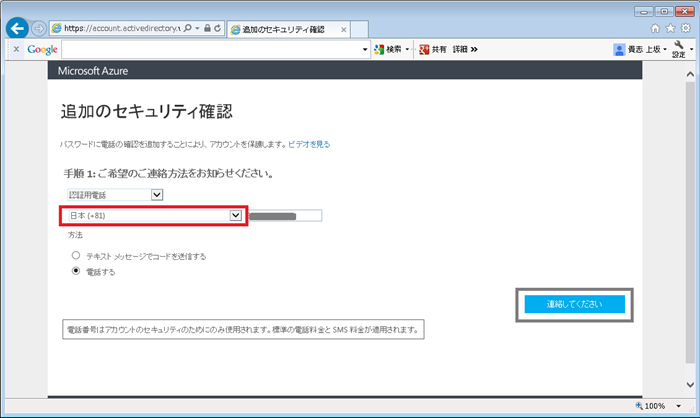This screenshot has height=418, width=700.
Task: Click the phone charges notice text box
Action: pyautogui.click(x=243, y=330)
